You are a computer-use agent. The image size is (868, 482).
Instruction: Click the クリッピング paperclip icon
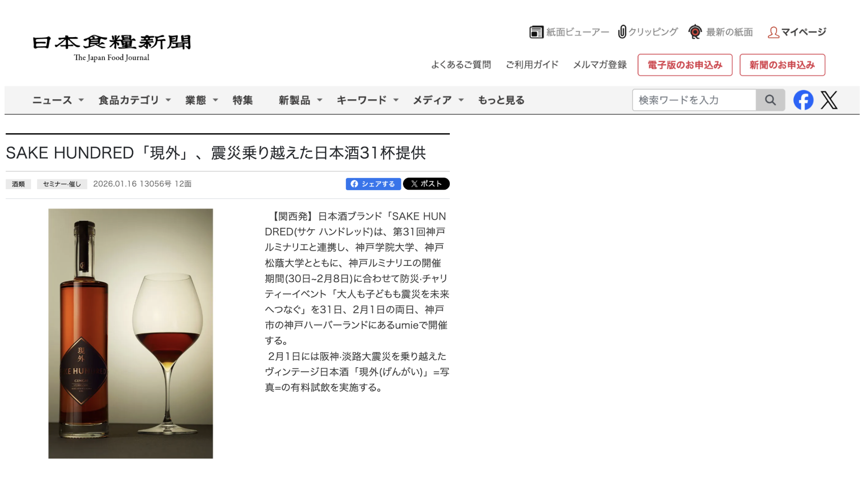click(x=622, y=32)
